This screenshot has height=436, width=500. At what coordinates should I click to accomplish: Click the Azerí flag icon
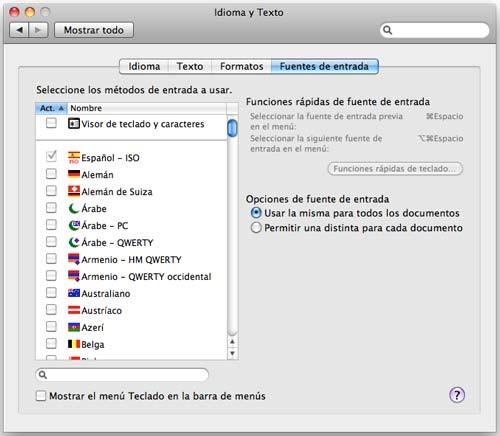pos(74,327)
